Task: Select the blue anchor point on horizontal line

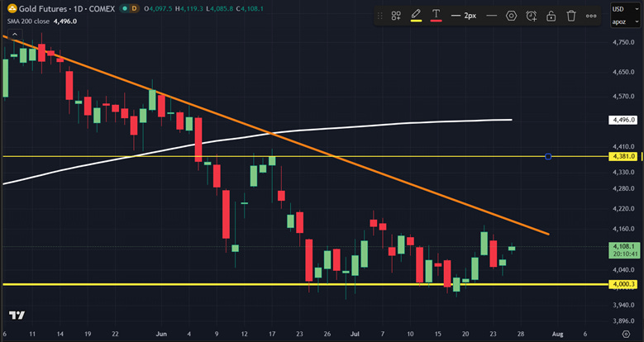Action: (548, 156)
